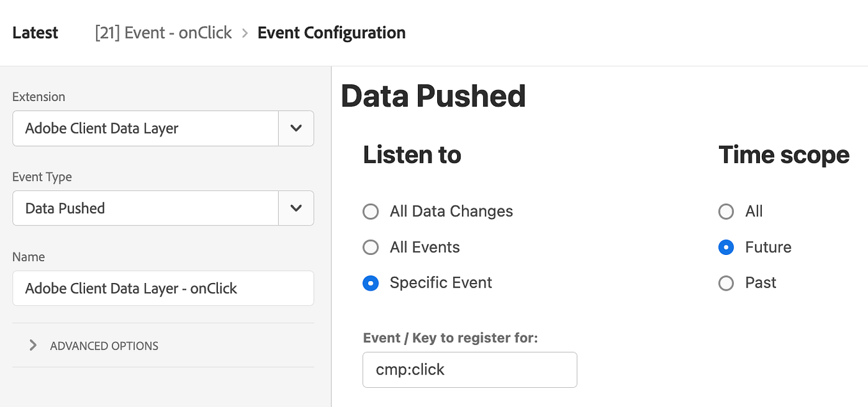Viewport: 868px width, 407px height.
Task: Select the Future time scope option
Action: pyautogui.click(x=726, y=247)
